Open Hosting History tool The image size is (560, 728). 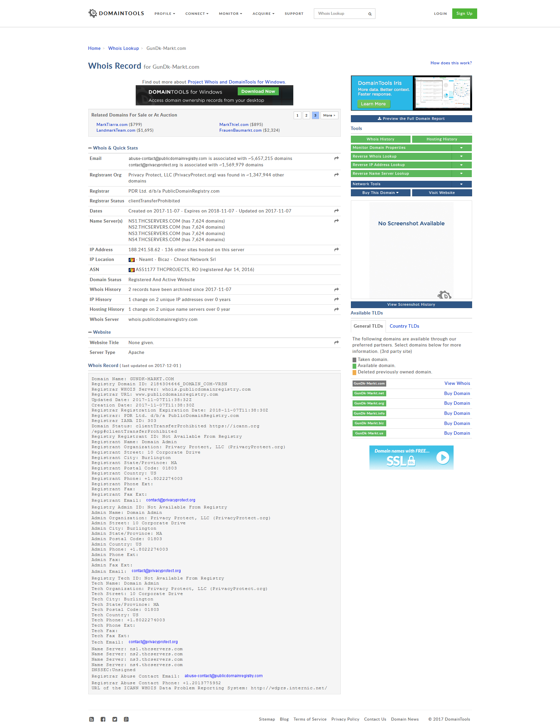pyautogui.click(x=442, y=139)
